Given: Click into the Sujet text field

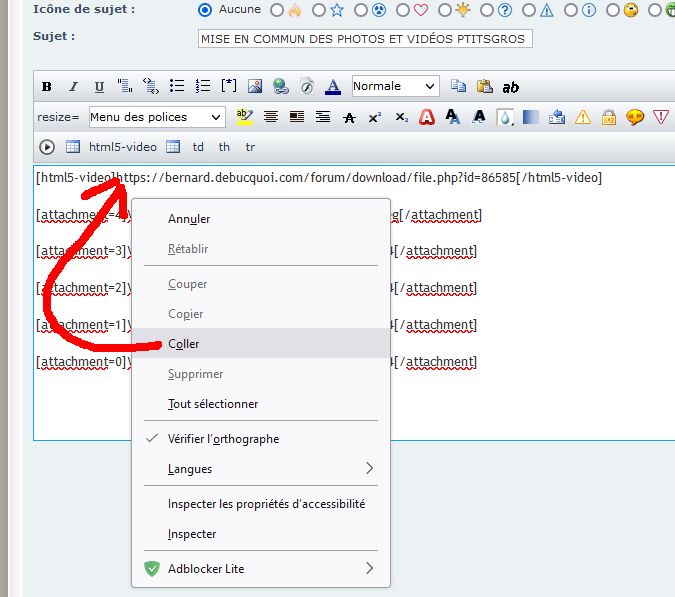Looking at the screenshot, I should pyautogui.click(x=365, y=39).
